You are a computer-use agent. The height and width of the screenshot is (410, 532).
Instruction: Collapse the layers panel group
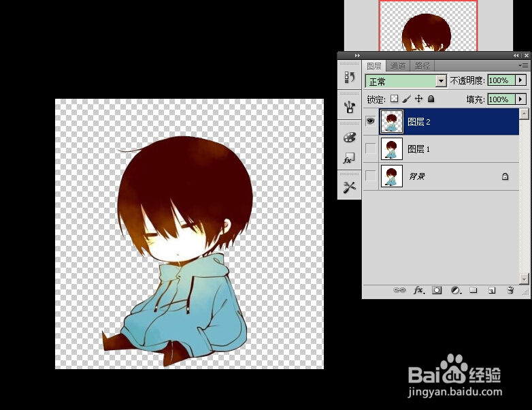516,55
